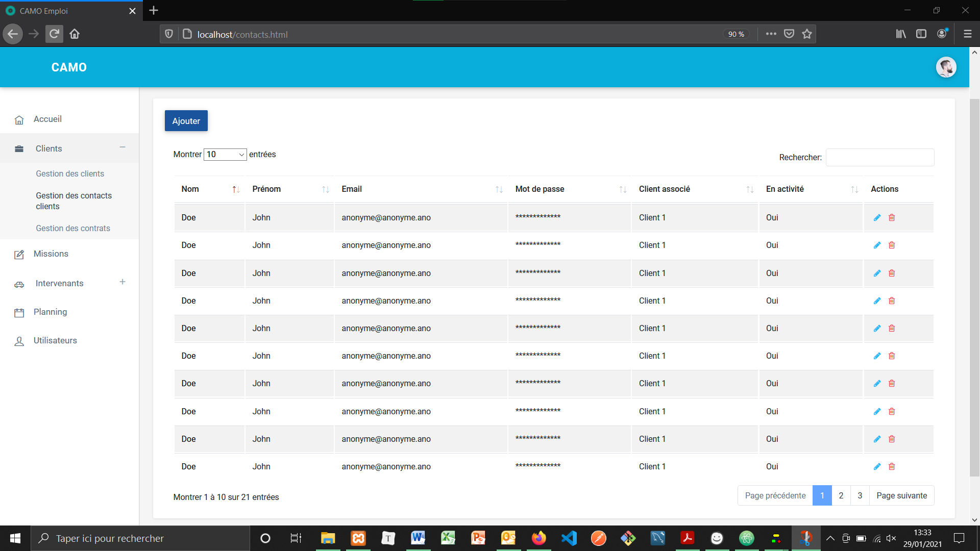Image resolution: width=980 pixels, height=551 pixels.
Task: Delete the last contact row via trash icon
Action: click(892, 467)
